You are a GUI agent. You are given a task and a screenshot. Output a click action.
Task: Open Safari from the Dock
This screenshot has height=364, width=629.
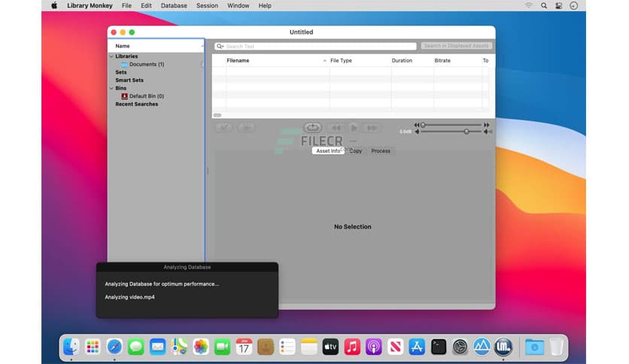point(114,347)
